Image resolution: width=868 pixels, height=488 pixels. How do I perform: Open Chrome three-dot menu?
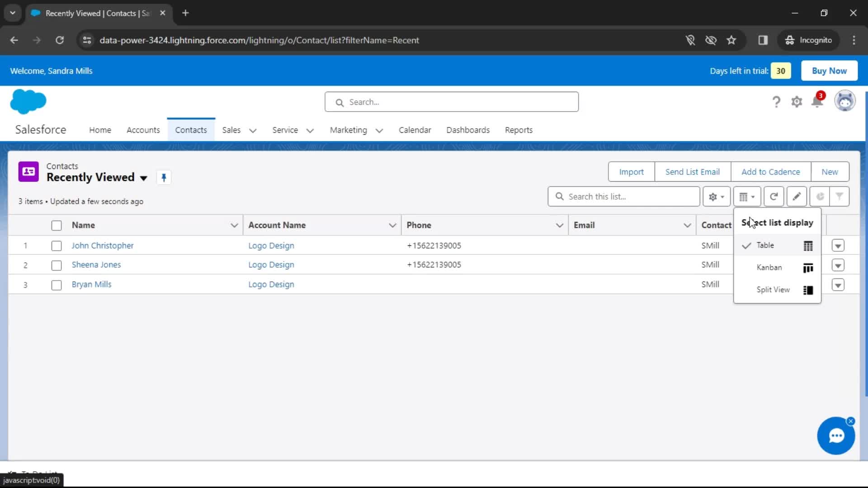point(854,40)
